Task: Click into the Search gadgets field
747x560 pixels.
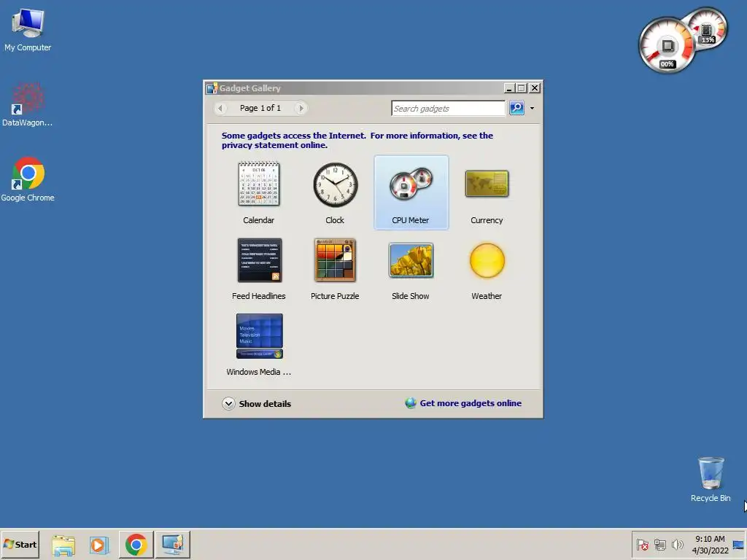Action: [448, 108]
